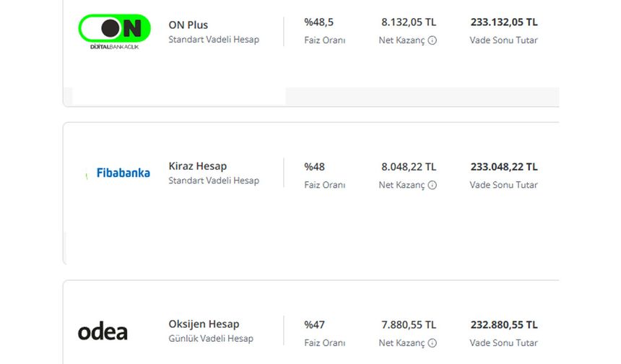Screen dimensions: 621x364
Task: Select the %47 interest rate value
Action: pos(314,325)
